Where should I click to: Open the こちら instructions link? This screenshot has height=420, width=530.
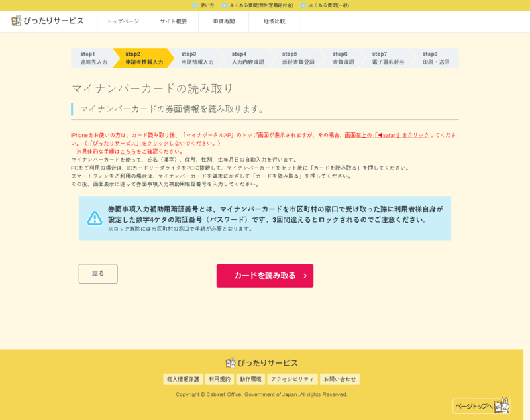pyautogui.click(x=128, y=152)
